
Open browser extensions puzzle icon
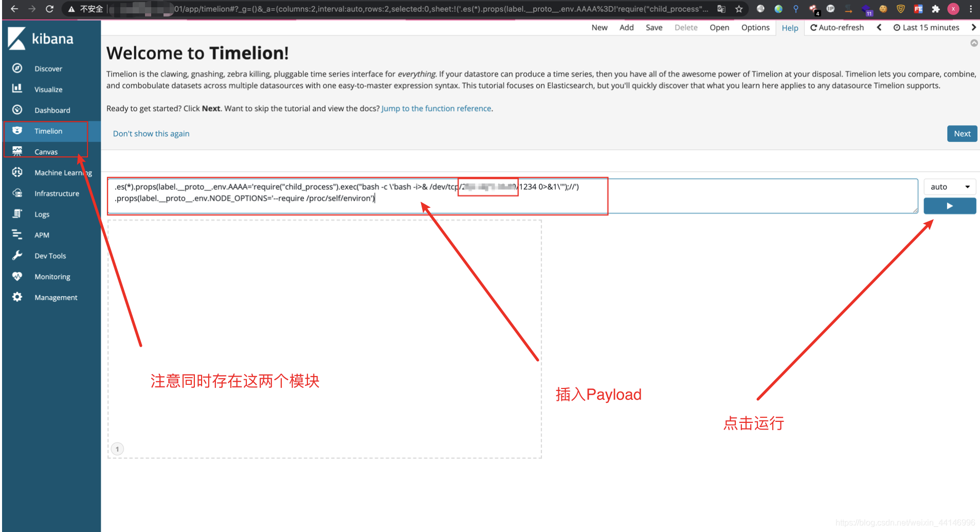click(936, 9)
